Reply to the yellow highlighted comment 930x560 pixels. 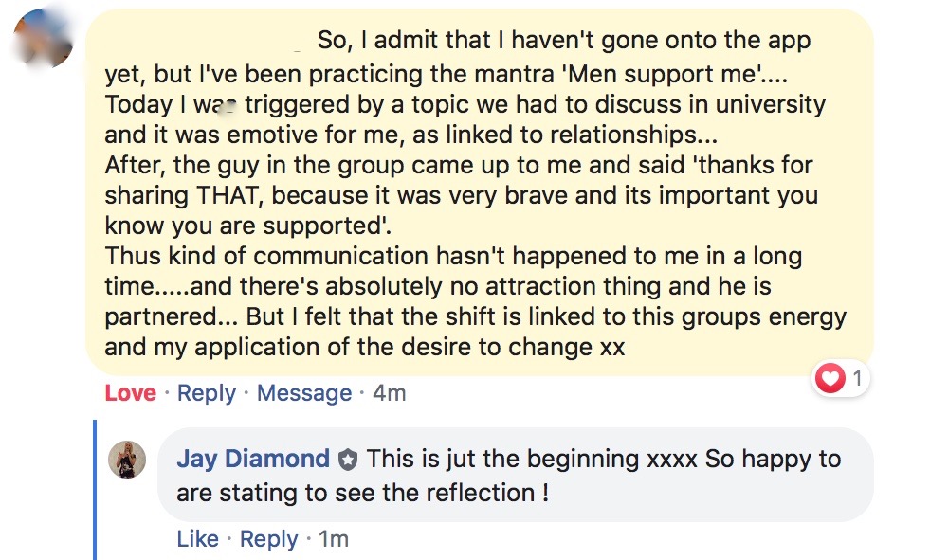pyautogui.click(x=207, y=393)
